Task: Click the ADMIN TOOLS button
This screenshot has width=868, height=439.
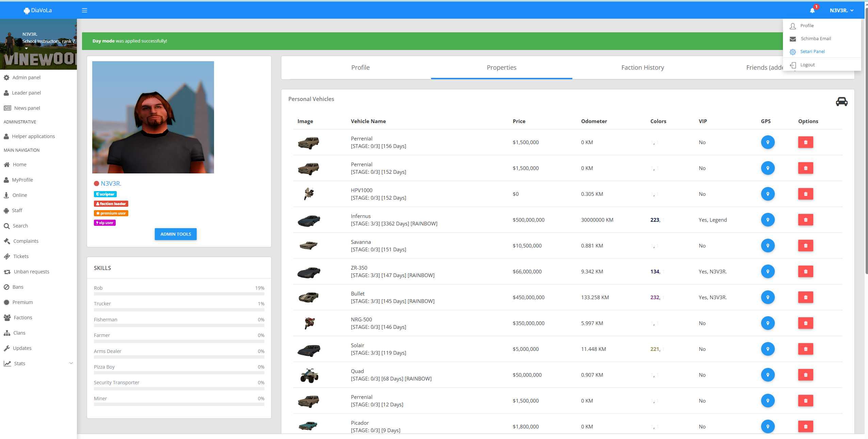Action: 176,234
